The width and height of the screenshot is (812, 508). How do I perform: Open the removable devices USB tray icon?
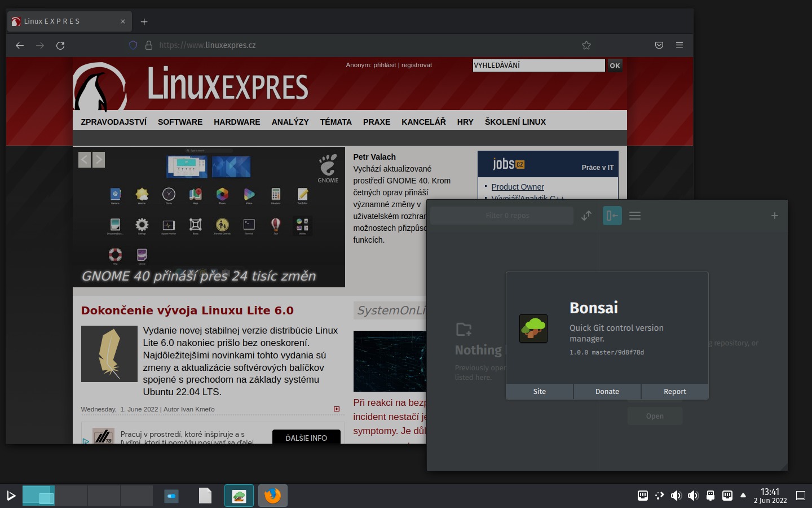click(x=710, y=496)
